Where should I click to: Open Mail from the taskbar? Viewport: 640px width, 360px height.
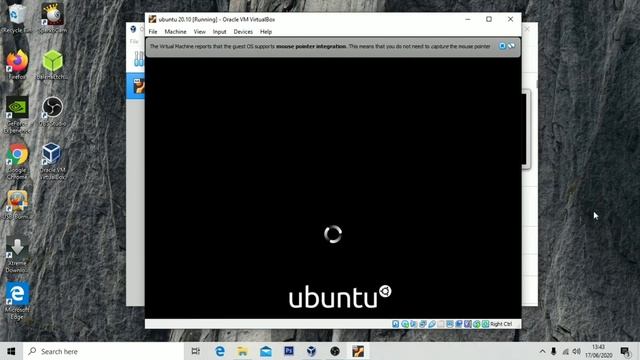pos(266,351)
